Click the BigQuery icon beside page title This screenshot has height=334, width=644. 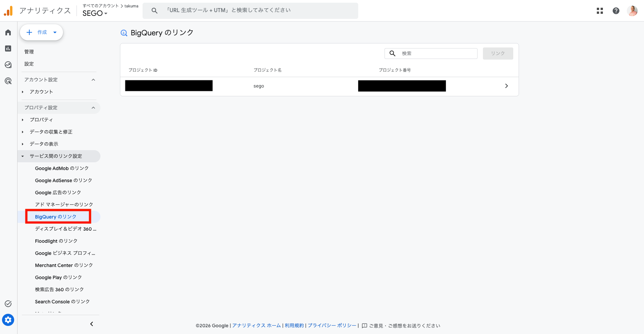point(124,33)
